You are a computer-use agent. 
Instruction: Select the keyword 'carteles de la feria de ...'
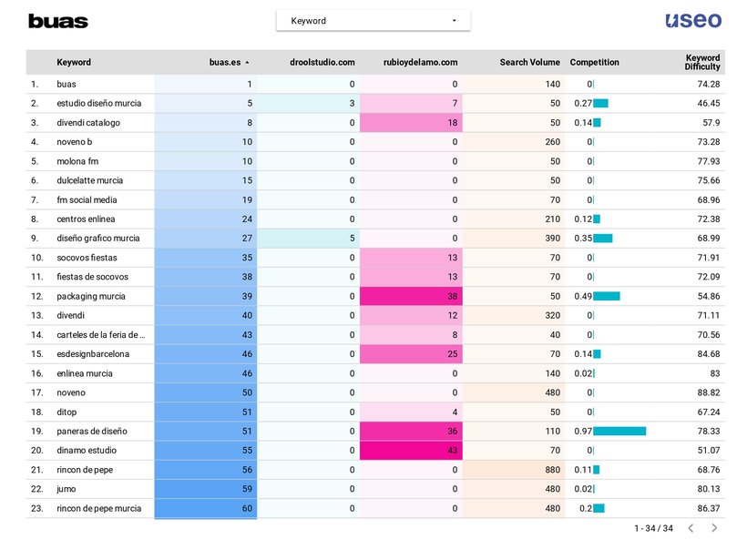coord(101,335)
